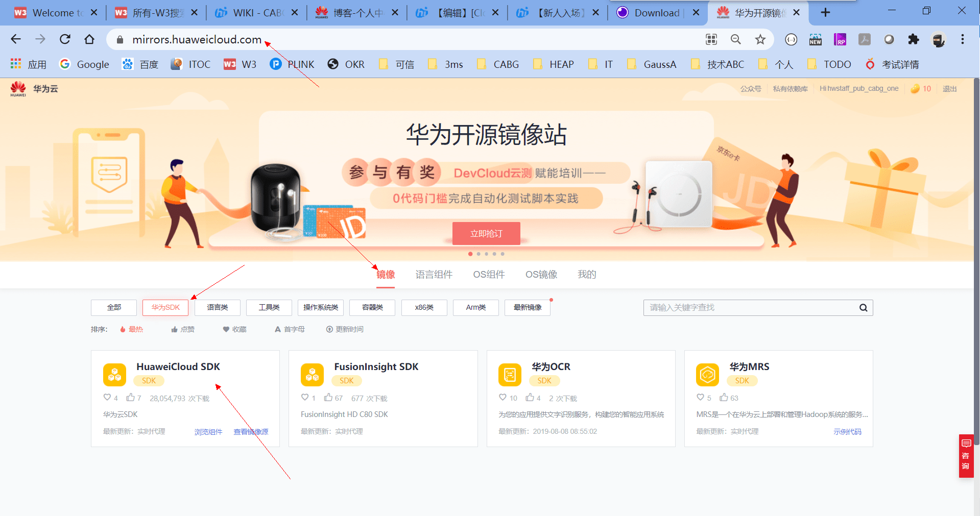Open 浏览组件 link on HuaweiCloud SDK card
Viewport: 980px width, 516px height.
(208, 432)
